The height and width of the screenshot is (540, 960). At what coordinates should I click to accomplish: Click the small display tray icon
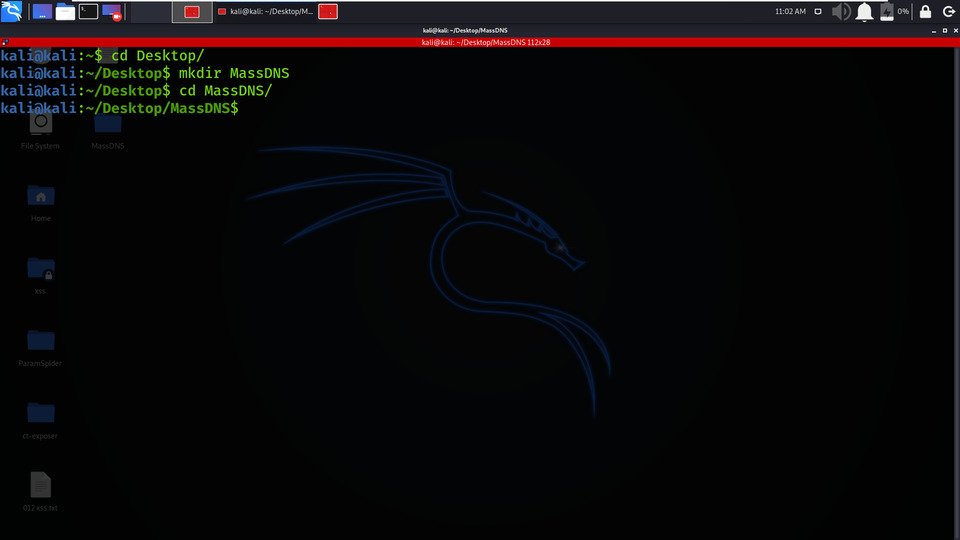pos(818,11)
